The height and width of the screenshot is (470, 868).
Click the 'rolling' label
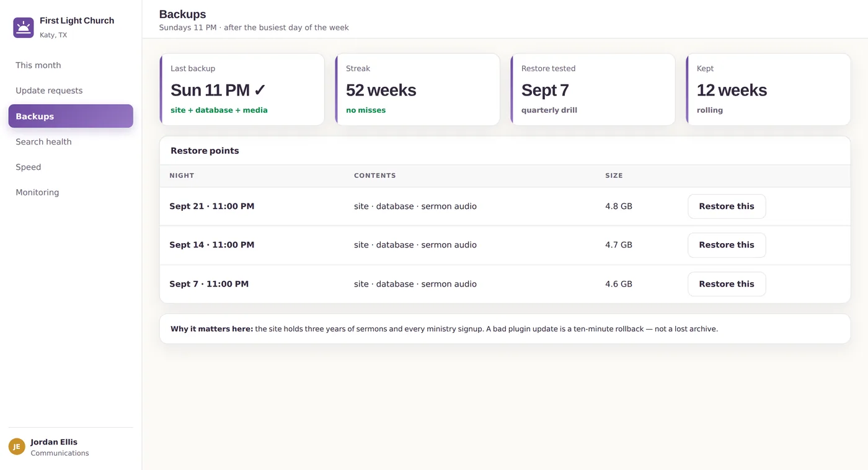(710, 110)
